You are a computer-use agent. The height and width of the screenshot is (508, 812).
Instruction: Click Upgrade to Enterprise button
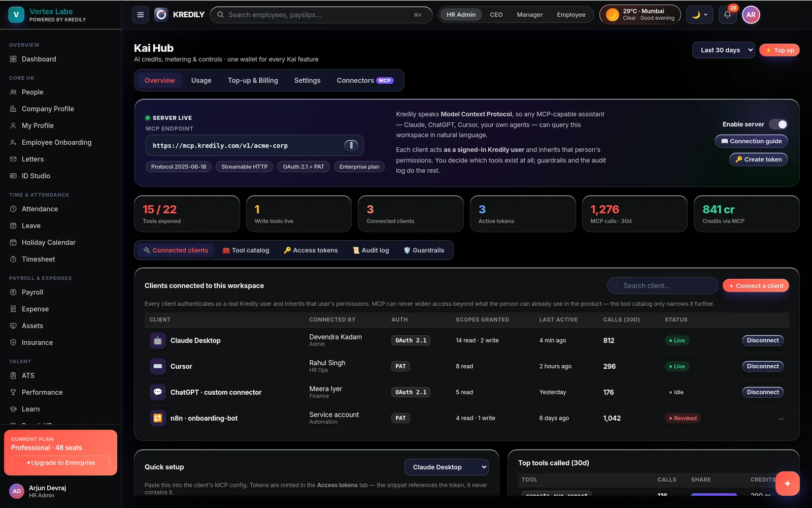[60, 463]
